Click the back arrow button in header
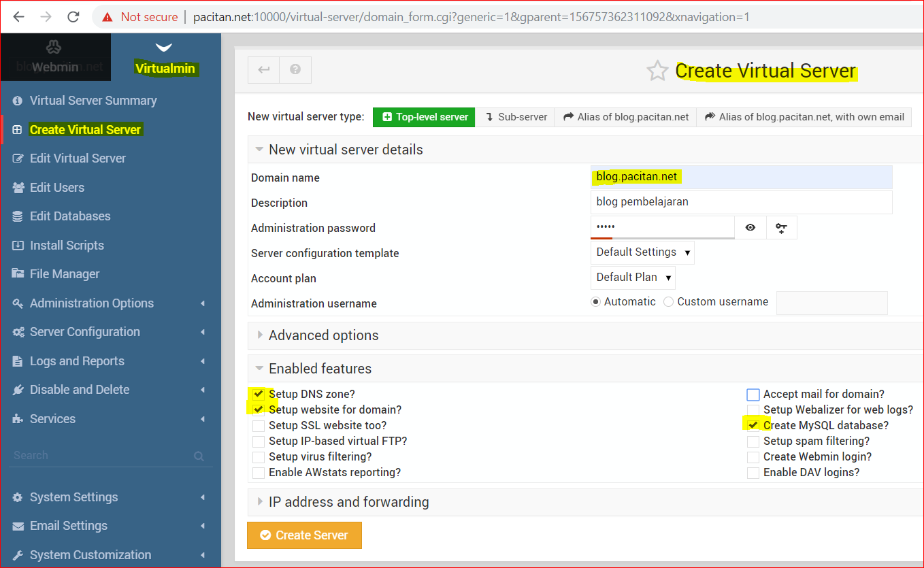The image size is (924, 568). pyautogui.click(x=264, y=69)
